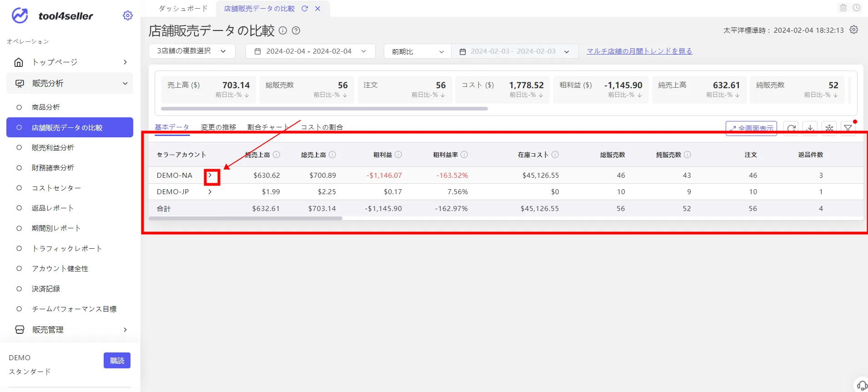Click the 販売管理 store icon
868x392 pixels.
pyautogui.click(x=20, y=330)
